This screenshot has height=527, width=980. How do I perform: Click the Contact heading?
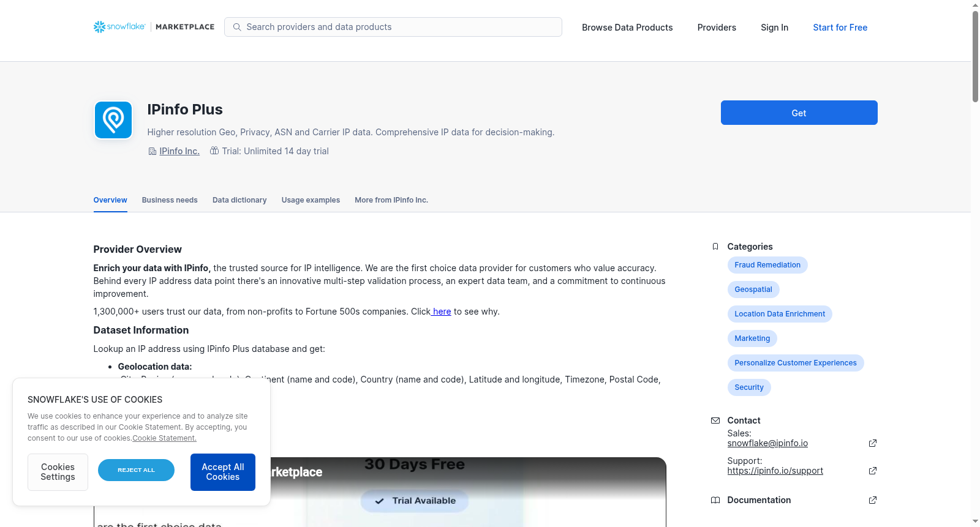(x=744, y=420)
